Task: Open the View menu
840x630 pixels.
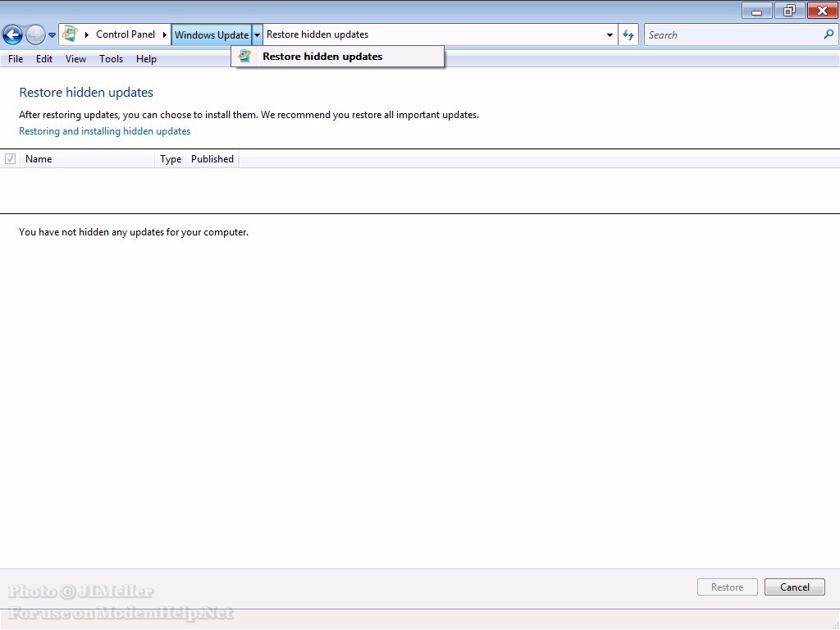Action: (75, 59)
